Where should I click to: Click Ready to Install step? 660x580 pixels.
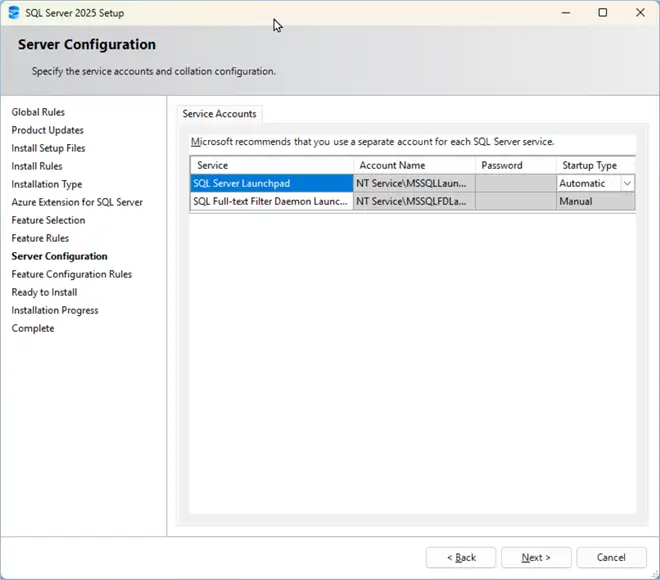44,293
